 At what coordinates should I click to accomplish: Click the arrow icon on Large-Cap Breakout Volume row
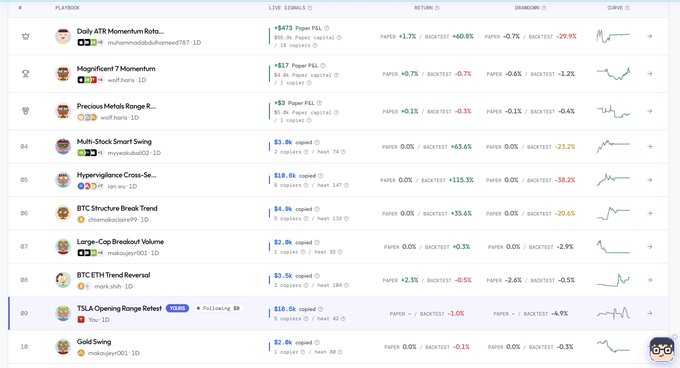pos(650,247)
